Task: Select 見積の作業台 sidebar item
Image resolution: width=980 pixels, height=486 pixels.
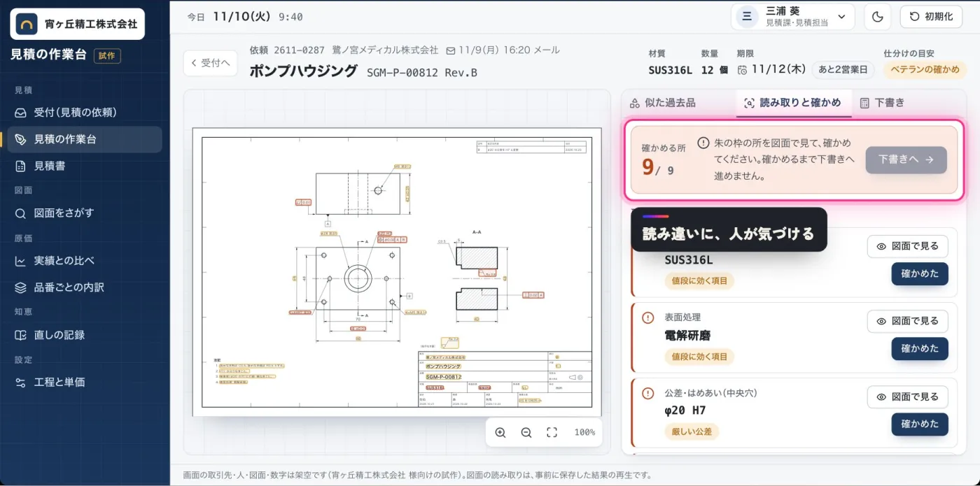Action: coord(85,139)
